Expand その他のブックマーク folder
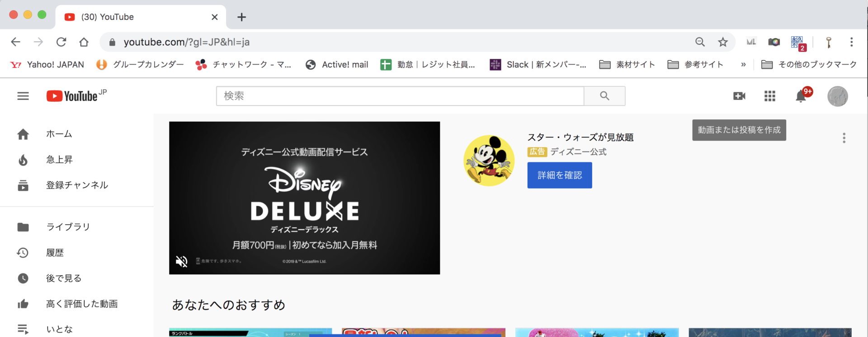This screenshot has height=337, width=868. point(809,65)
